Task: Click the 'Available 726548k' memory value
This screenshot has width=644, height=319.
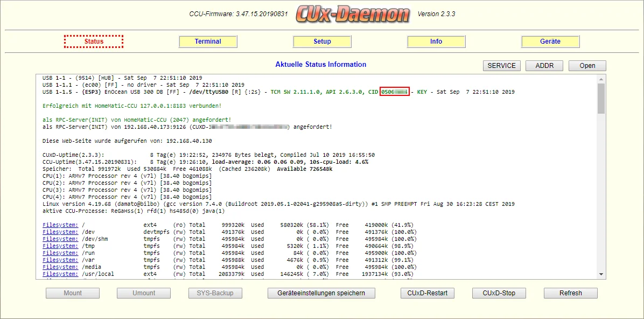Action: [x=304, y=169]
